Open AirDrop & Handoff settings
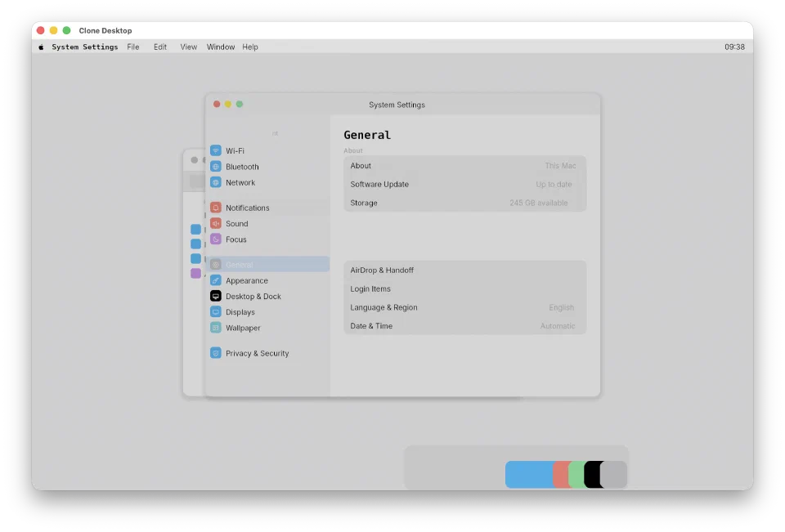The height and width of the screenshot is (532, 785). [464, 270]
